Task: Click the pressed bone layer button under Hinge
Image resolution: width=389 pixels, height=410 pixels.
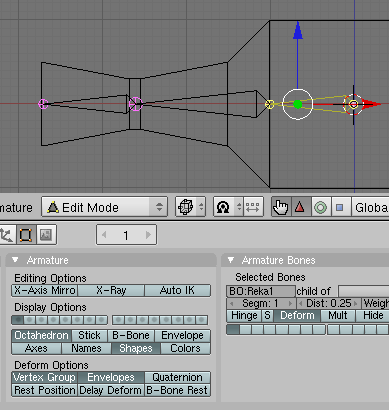Action: coord(233,330)
